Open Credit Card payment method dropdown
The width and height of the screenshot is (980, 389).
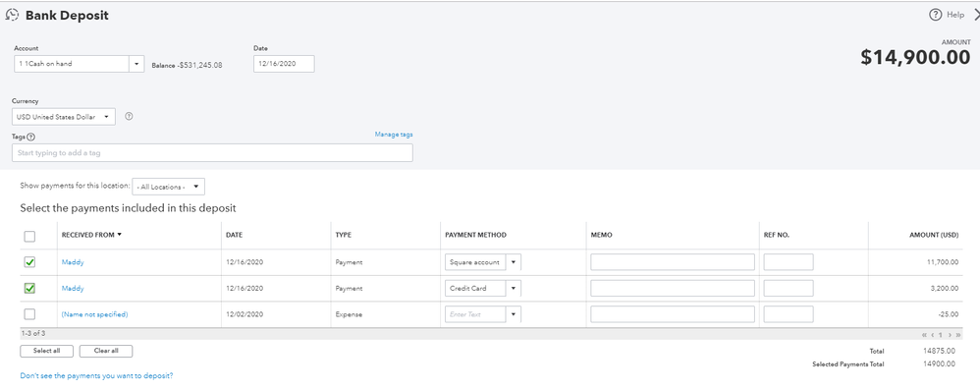click(x=514, y=288)
